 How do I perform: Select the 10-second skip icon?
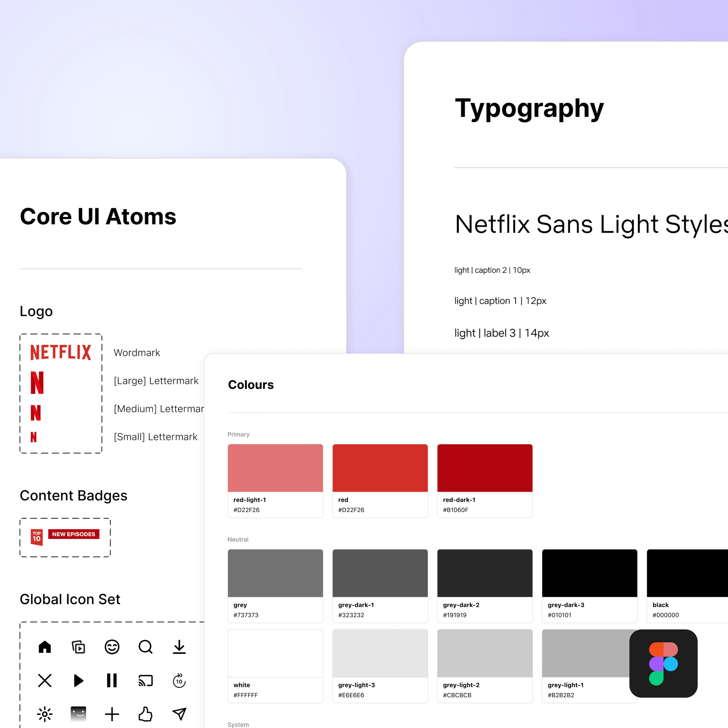tap(179, 680)
